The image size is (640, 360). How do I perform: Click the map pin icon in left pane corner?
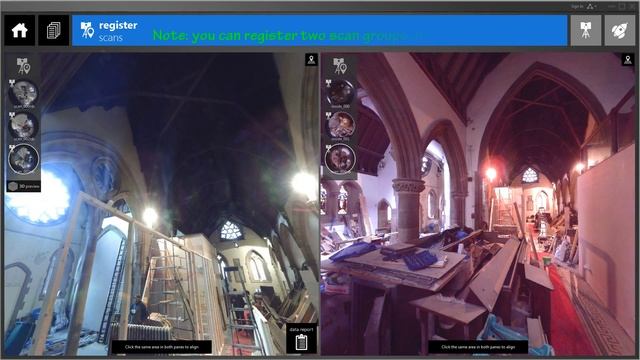(311, 60)
